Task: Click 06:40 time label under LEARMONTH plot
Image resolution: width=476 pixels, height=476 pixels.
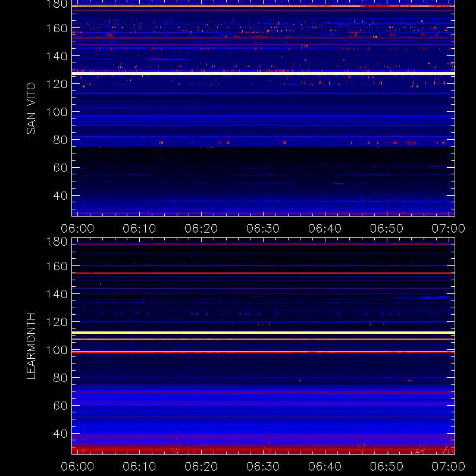Action: [x=325, y=466]
